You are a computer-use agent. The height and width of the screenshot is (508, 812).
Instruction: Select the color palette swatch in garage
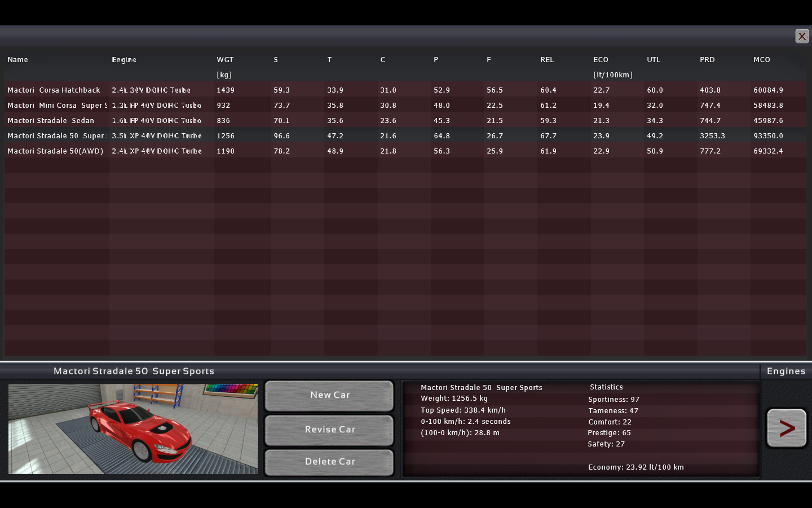tap(231, 389)
